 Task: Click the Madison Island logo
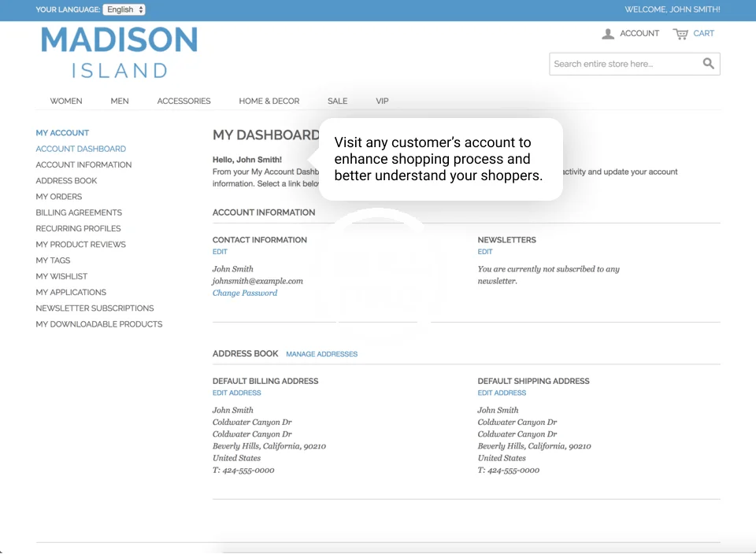(x=119, y=53)
